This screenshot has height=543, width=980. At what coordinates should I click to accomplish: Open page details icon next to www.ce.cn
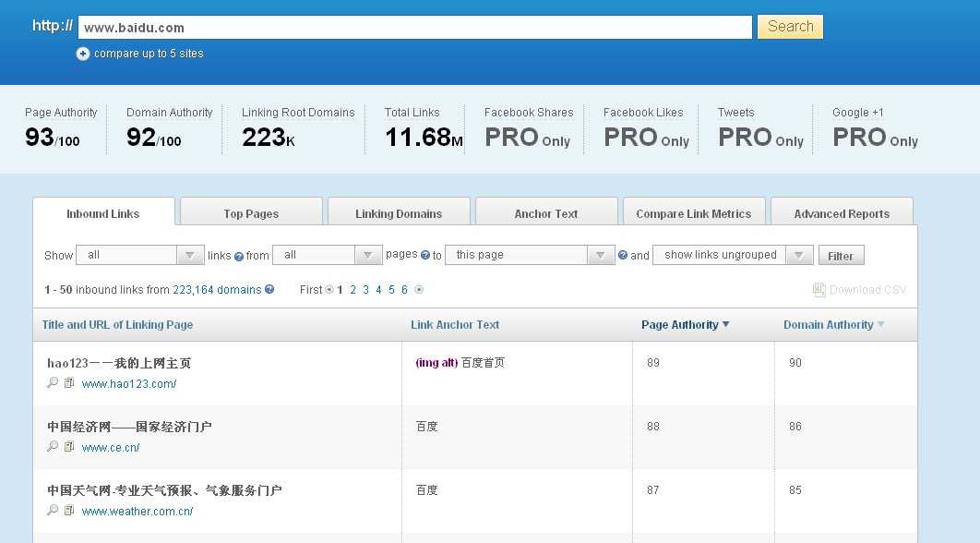point(68,446)
